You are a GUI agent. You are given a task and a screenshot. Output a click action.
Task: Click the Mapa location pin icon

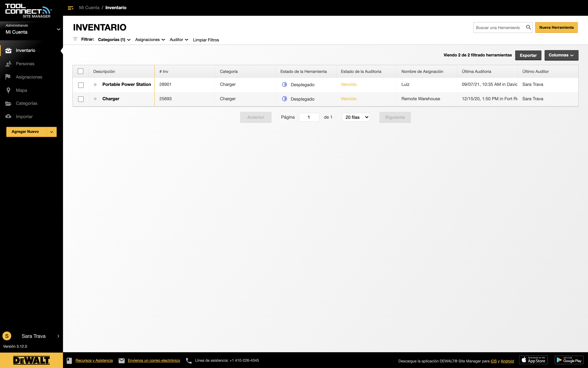click(9, 90)
